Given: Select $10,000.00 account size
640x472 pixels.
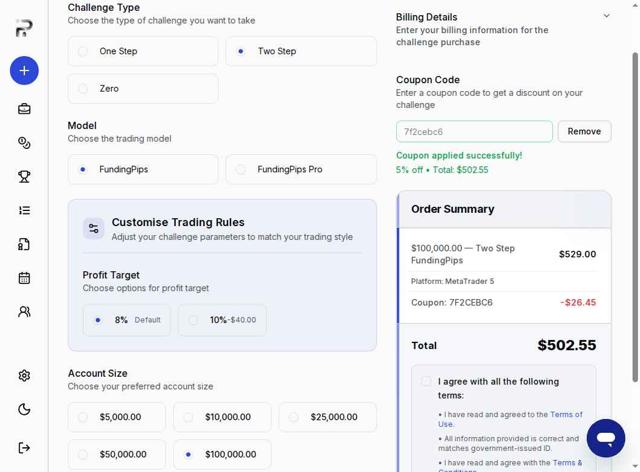Looking at the screenshot, I should tap(222, 417).
